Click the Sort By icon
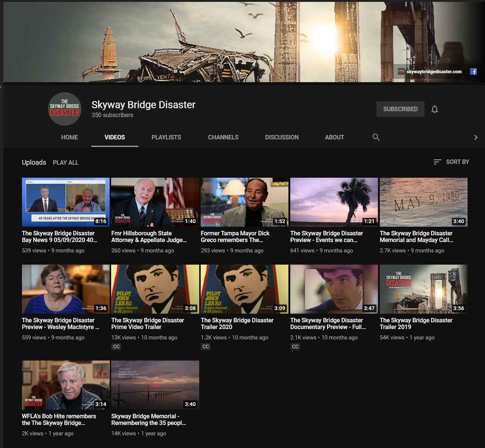The height and width of the screenshot is (448, 485). (437, 162)
